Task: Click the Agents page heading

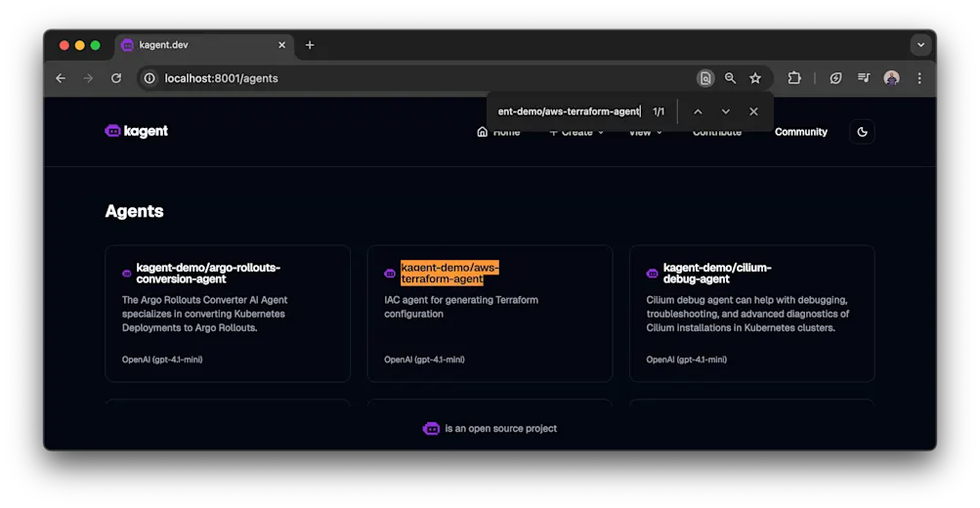Action: click(135, 211)
